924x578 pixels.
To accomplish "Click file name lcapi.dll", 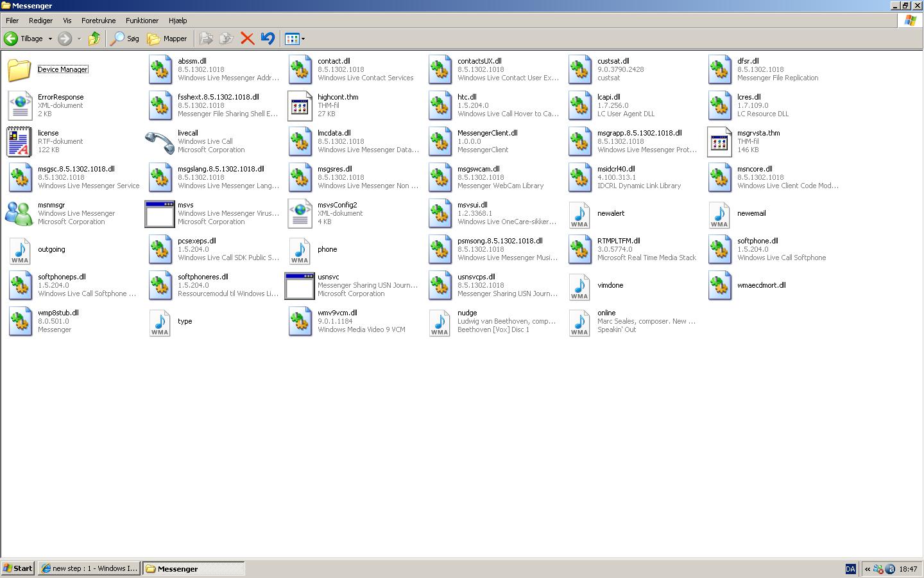I will tap(608, 97).
